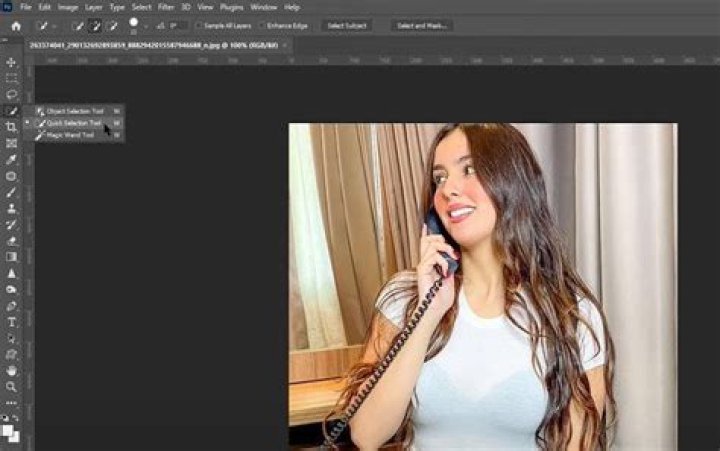Select the Hand tool
Viewport: 720px width, 451px height.
click(12, 370)
